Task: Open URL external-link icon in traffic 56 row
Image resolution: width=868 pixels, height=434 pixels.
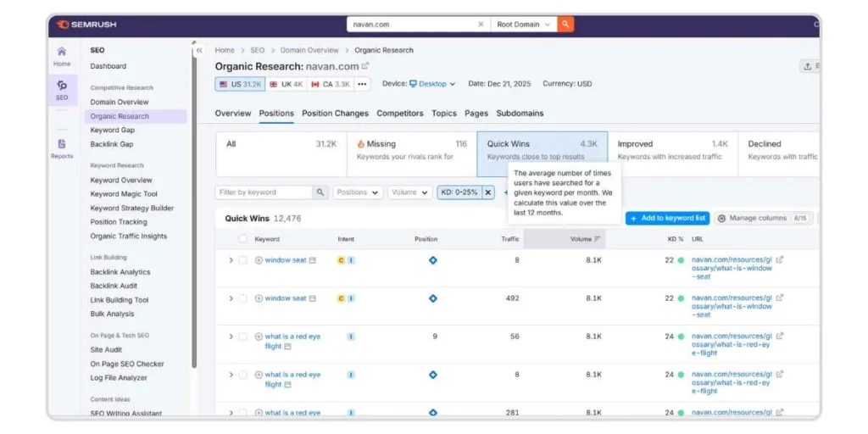Action: point(780,336)
